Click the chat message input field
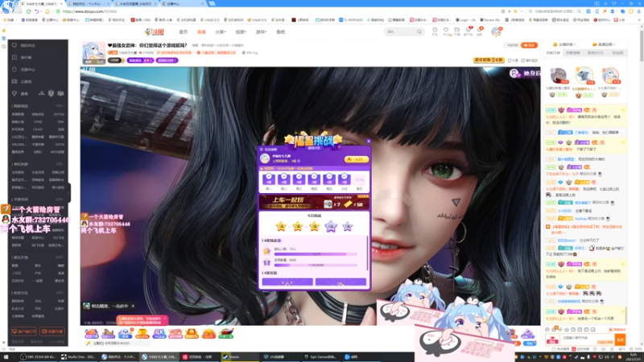644x362 pixels. click(588, 339)
